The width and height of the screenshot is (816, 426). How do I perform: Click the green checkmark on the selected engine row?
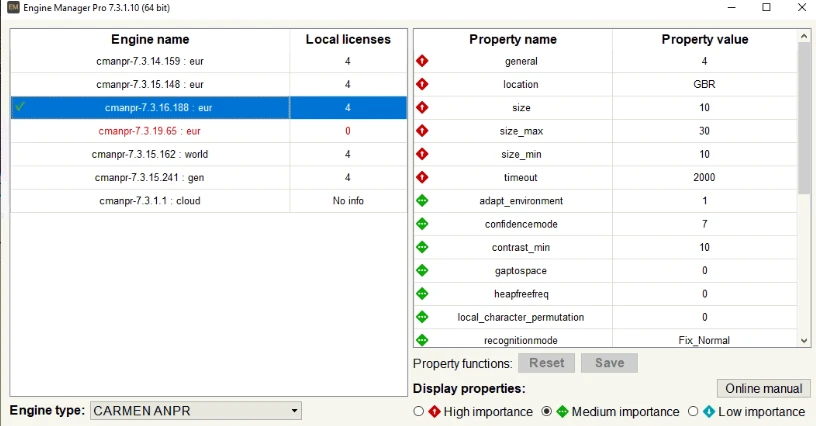click(20, 107)
